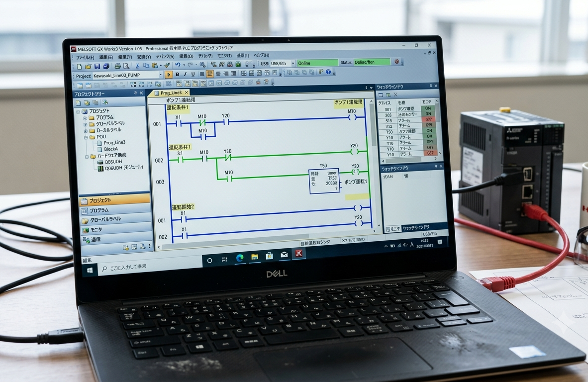Image resolution: width=588 pixels, height=382 pixels.
Task: Click the M30 output coil
Action: pos(352,117)
